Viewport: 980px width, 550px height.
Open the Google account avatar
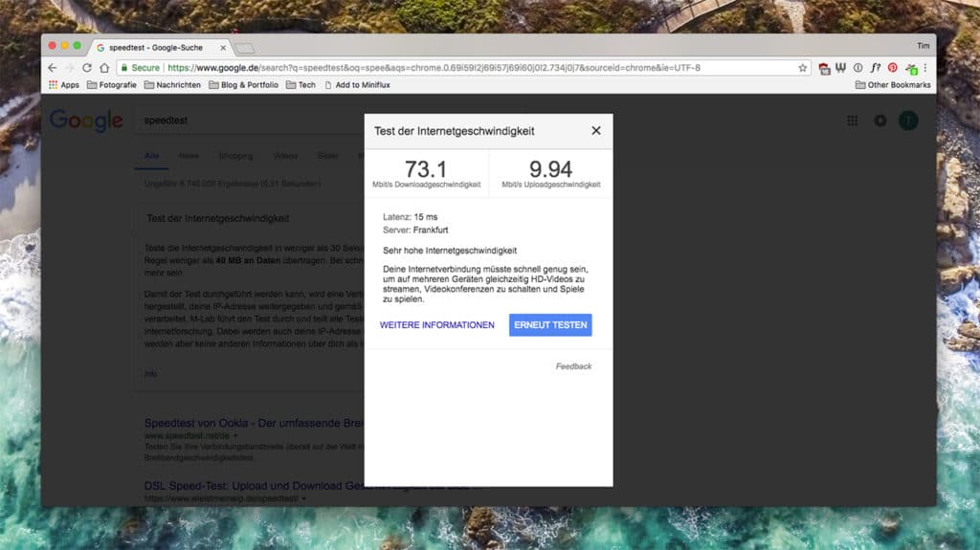click(x=908, y=121)
